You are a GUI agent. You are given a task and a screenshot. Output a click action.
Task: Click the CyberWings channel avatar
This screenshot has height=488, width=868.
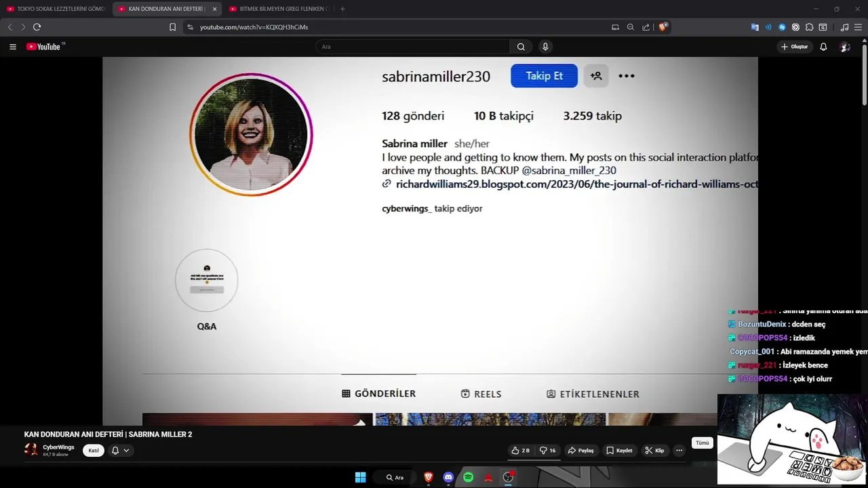[31, 450]
